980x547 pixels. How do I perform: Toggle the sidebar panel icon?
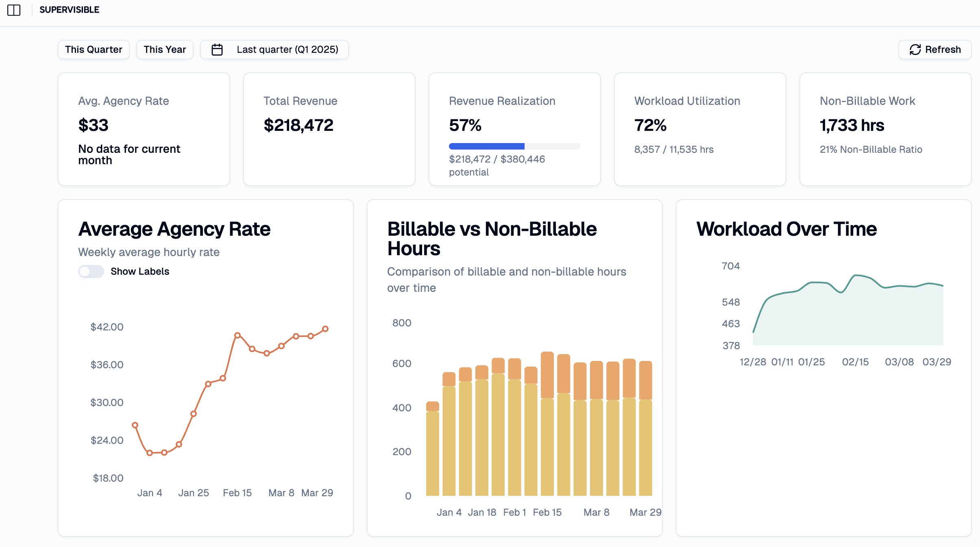[x=14, y=10]
